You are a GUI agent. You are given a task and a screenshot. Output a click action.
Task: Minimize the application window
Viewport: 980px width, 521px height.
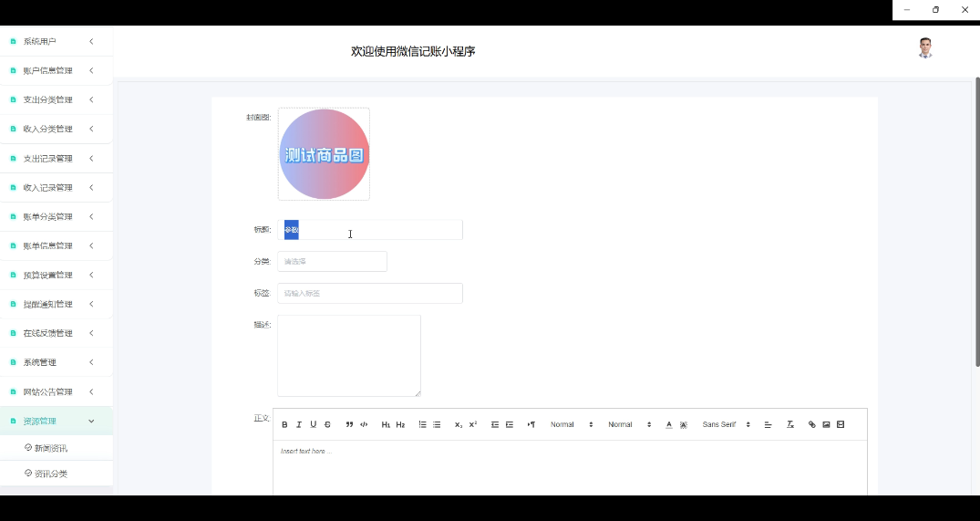(x=907, y=9)
